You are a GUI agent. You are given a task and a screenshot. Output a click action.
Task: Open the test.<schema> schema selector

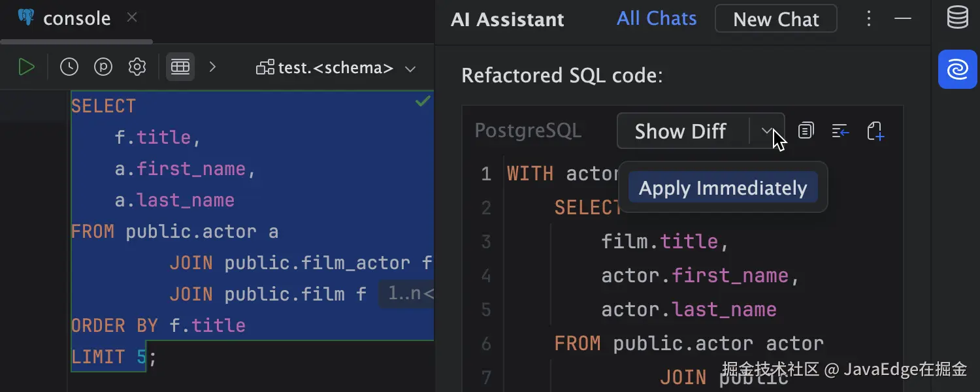click(x=336, y=68)
